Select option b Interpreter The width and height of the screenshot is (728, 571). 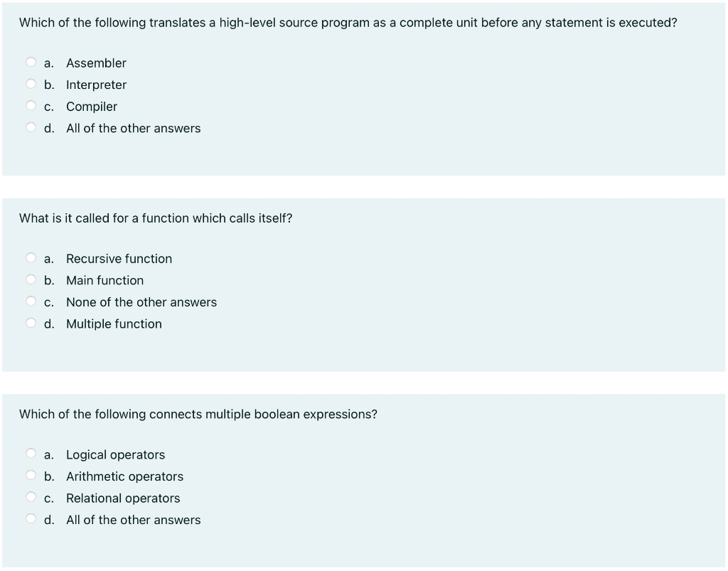[x=31, y=83]
